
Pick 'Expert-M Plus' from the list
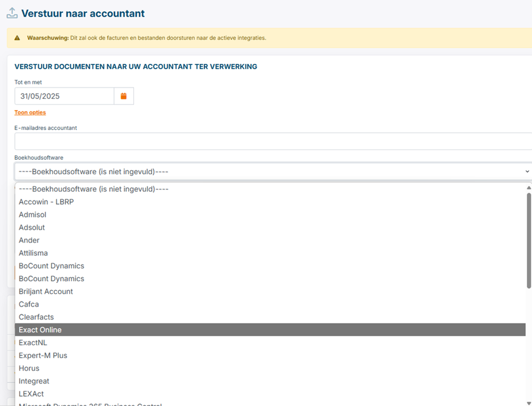[x=43, y=355]
